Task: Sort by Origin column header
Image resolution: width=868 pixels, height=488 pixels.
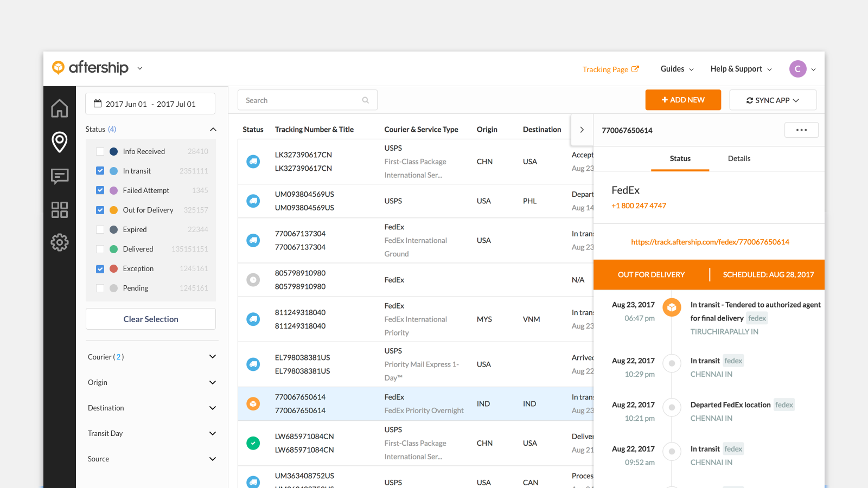Action: click(x=487, y=130)
